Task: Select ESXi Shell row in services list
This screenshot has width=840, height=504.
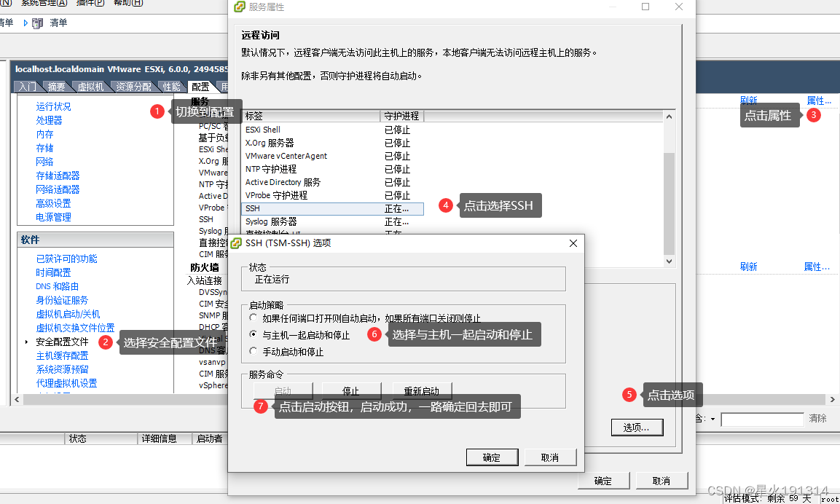Action: click(x=333, y=130)
